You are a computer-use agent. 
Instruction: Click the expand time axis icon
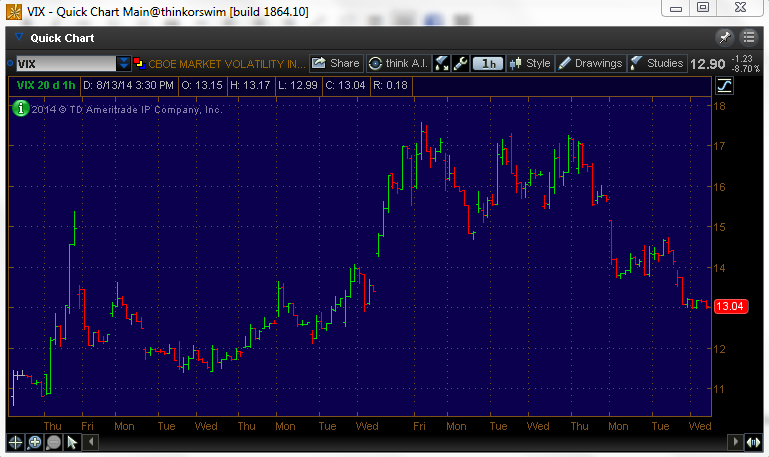pyautogui.click(x=753, y=442)
